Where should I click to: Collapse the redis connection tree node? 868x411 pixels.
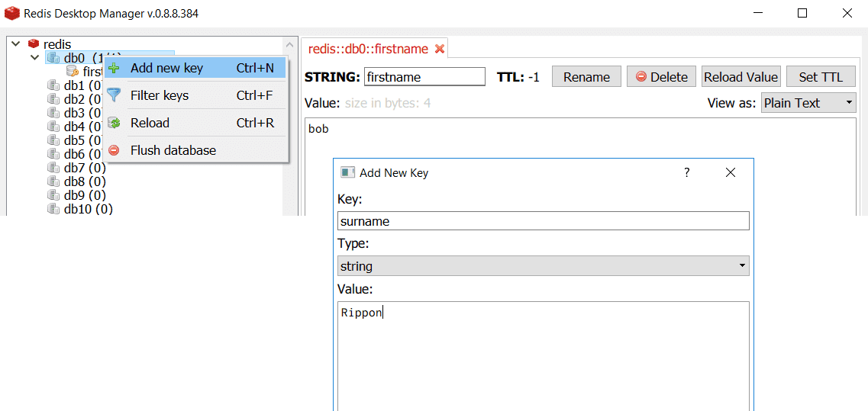[15, 44]
